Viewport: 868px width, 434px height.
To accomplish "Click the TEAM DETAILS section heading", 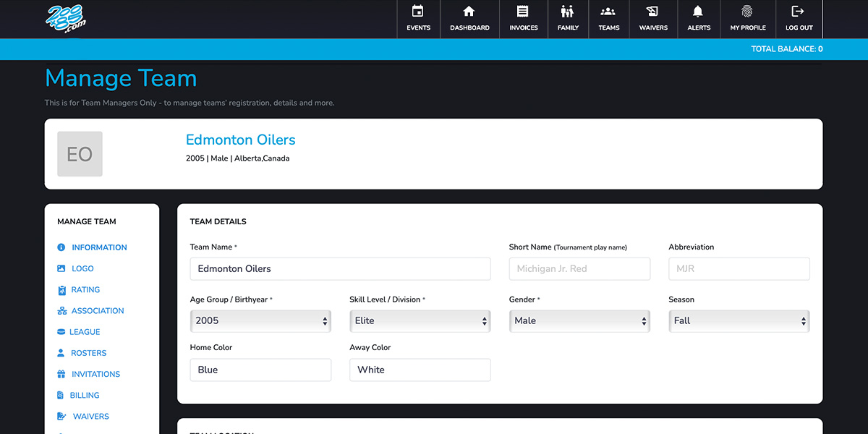I will click(x=218, y=221).
